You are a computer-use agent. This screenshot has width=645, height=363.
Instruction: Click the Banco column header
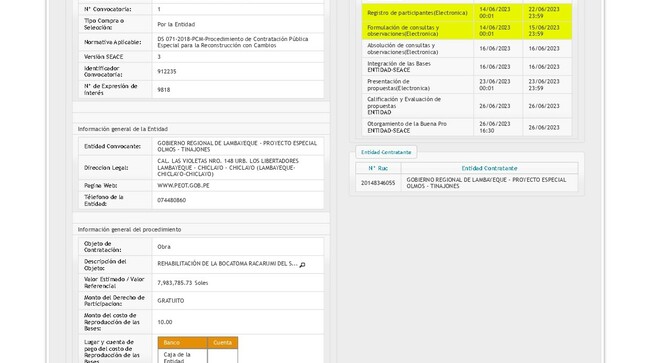pos(182,342)
